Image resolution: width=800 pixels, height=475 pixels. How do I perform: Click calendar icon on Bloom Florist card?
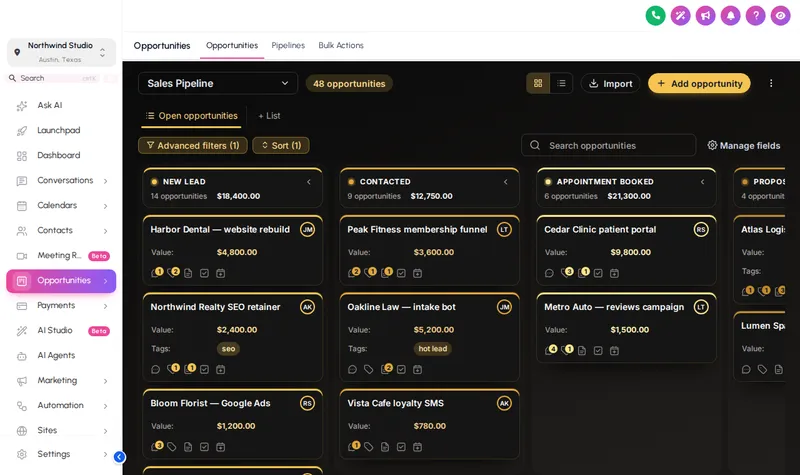tap(220, 447)
